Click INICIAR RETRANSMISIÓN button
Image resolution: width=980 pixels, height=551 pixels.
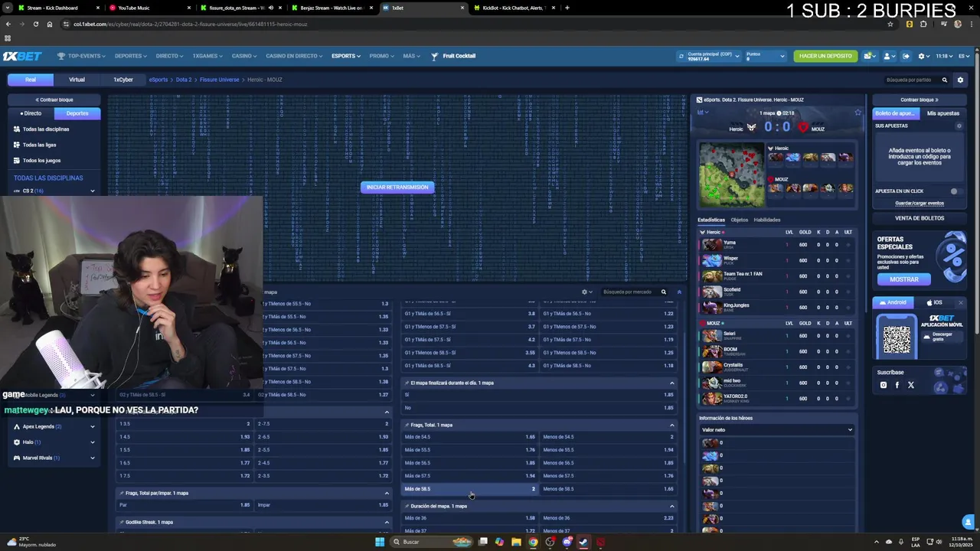(x=397, y=187)
